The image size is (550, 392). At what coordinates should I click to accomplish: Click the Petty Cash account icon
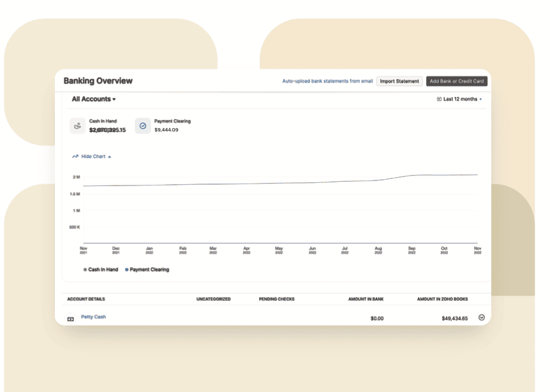[71, 319]
